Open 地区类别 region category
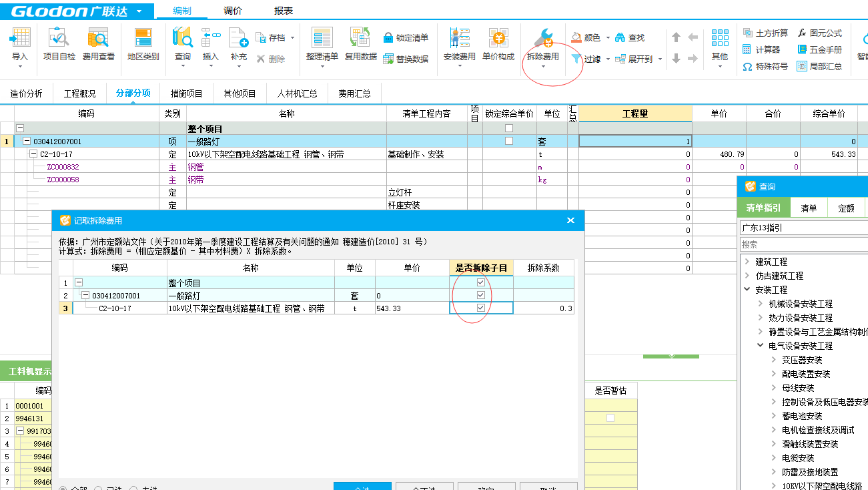Screen dimensions: 868x490 [x=143, y=44]
